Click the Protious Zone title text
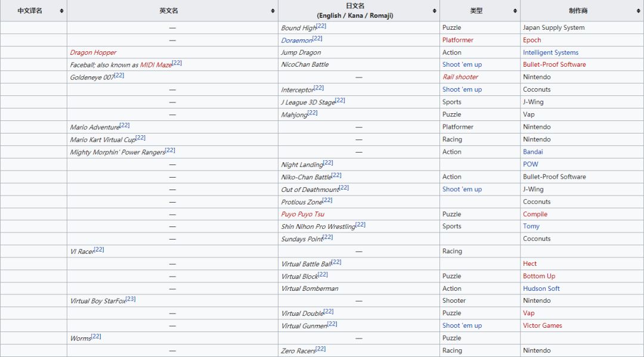Viewport: 644px width, 357px height. click(x=302, y=202)
